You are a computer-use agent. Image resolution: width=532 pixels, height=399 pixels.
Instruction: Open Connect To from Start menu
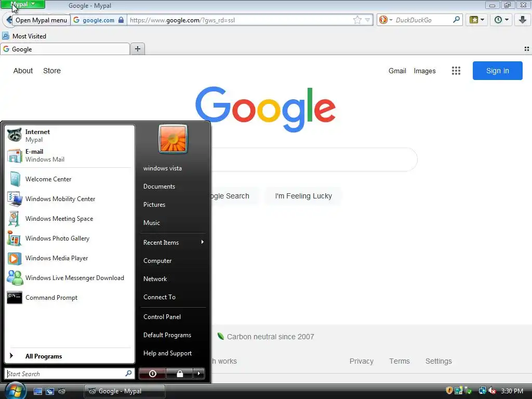(x=172, y=297)
